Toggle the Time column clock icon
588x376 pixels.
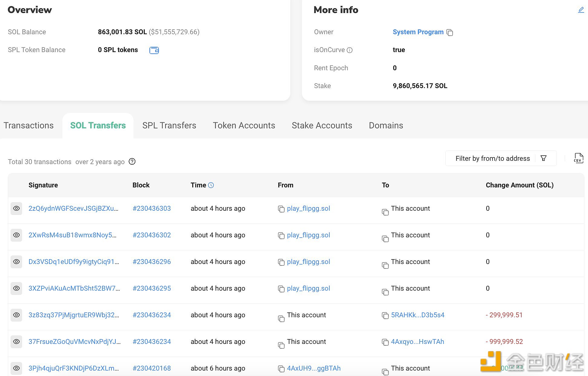[x=211, y=185]
